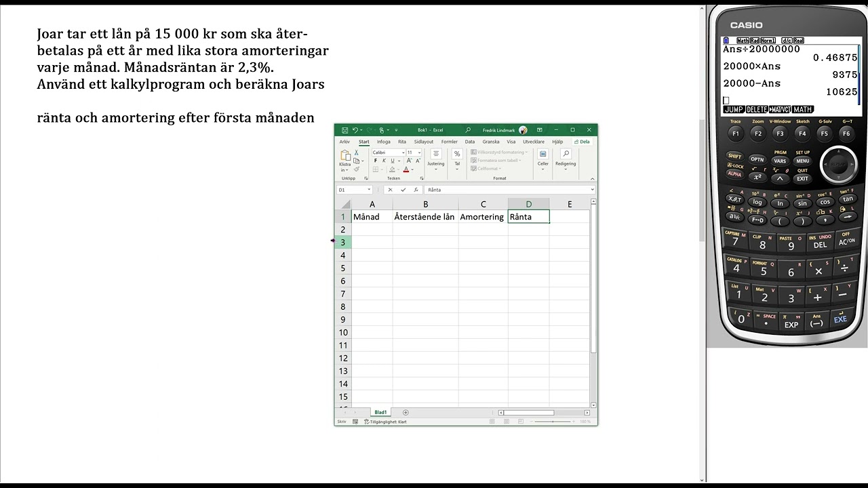Image resolution: width=868 pixels, height=488 pixels.
Task: Switch to the Sidlayout tab
Action: tap(424, 142)
